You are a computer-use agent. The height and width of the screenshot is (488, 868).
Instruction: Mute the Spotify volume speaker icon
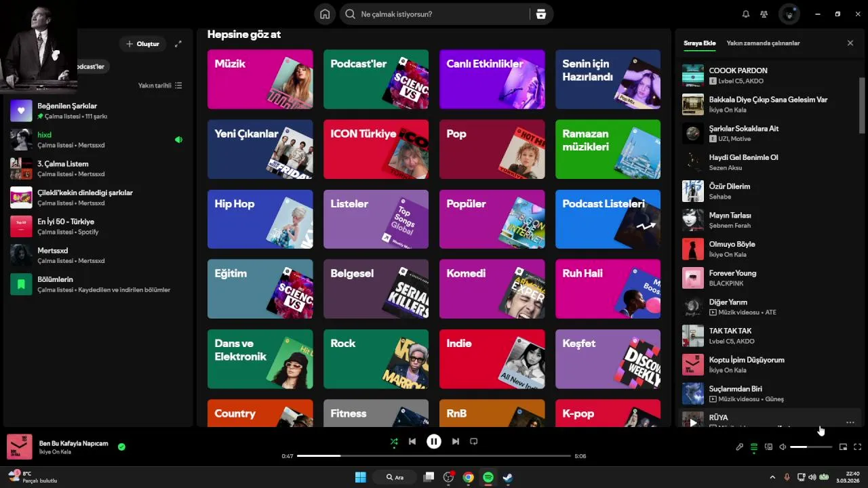tap(783, 447)
